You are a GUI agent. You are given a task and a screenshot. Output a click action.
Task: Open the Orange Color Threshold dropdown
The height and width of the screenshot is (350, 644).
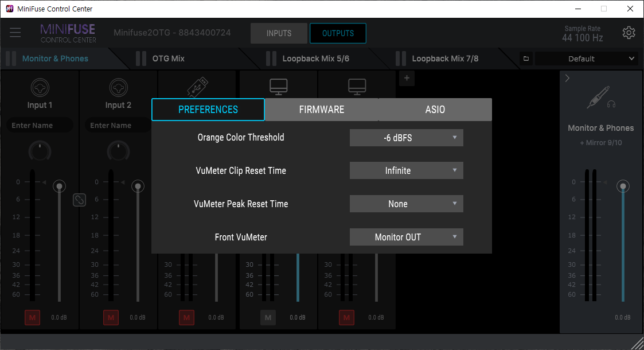pos(406,138)
